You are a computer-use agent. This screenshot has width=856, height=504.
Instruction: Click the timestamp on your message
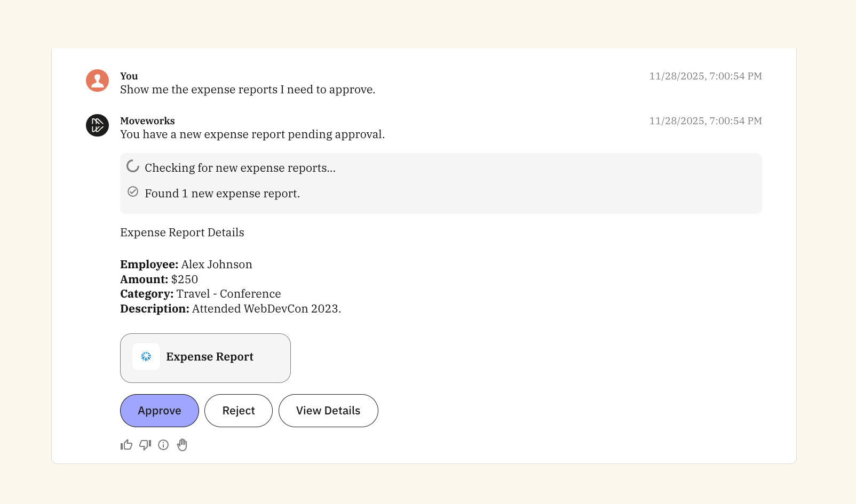click(x=705, y=76)
